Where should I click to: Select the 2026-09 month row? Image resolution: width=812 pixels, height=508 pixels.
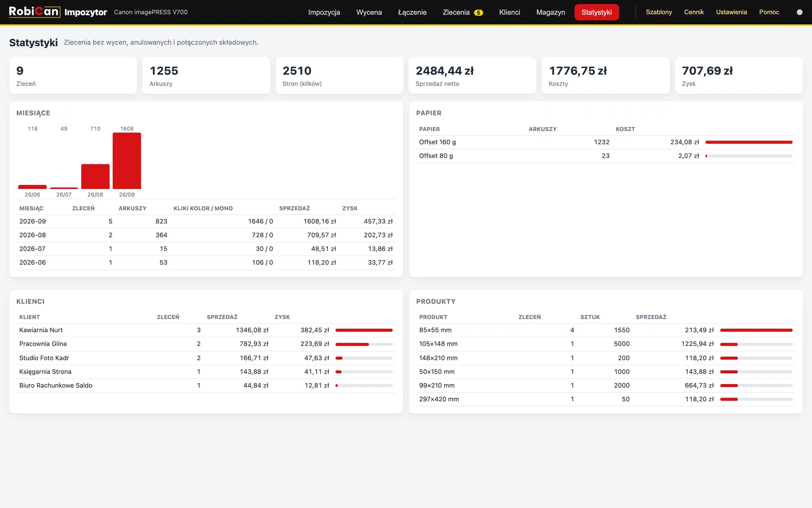point(206,221)
